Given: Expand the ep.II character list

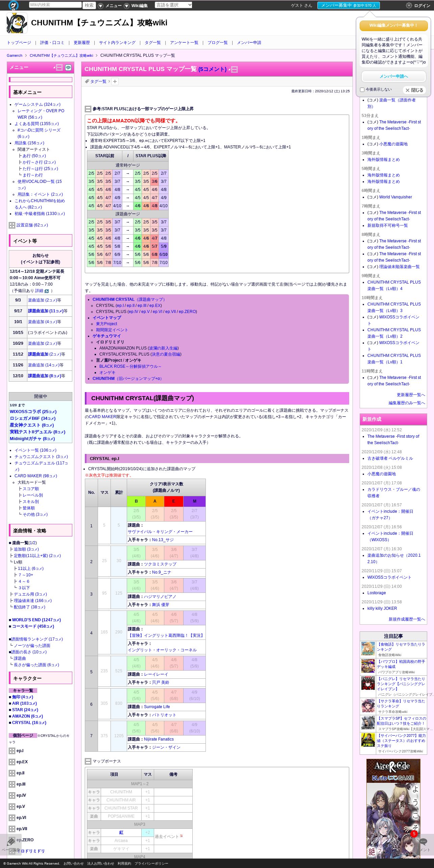Looking at the screenshot, I should [x=12, y=773].
